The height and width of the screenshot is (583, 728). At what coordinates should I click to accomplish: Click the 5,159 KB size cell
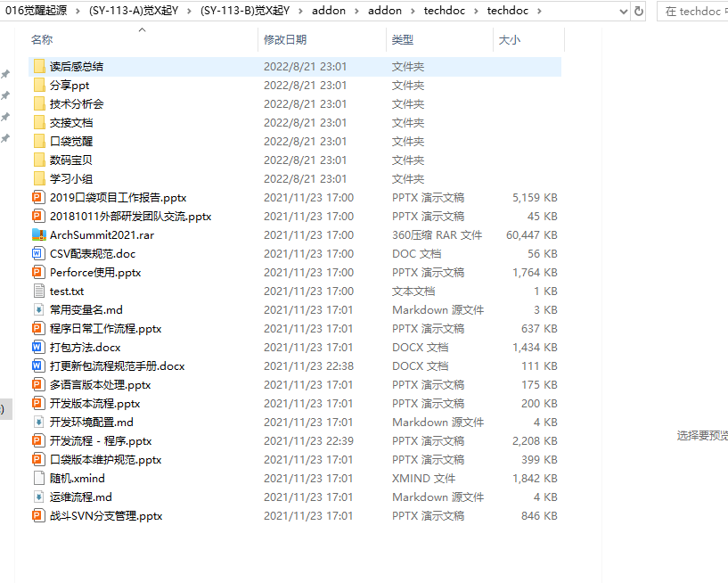tap(535, 197)
